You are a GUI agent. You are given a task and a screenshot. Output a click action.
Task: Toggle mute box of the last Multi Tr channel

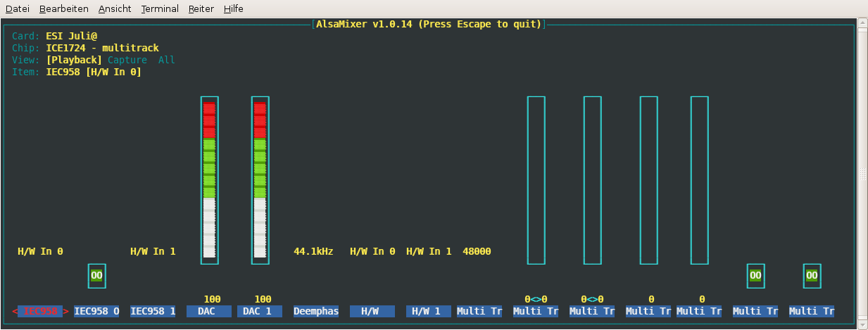point(812,276)
